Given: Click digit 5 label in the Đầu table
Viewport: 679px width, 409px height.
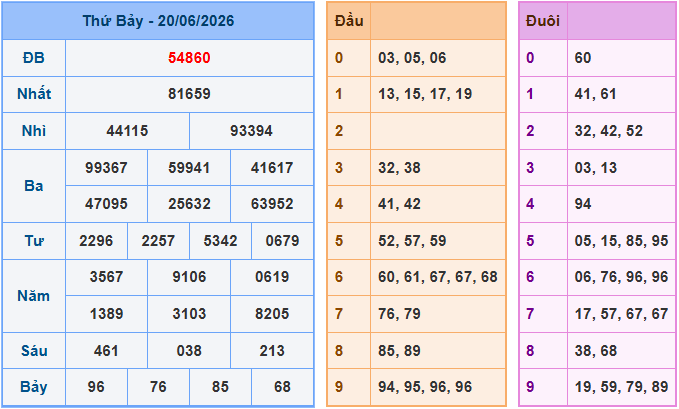Looking at the screenshot, I should tap(339, 240).
